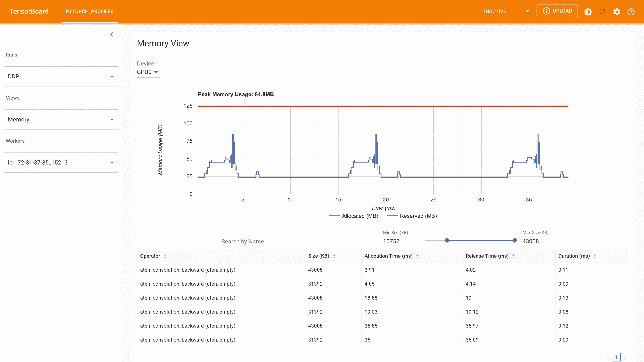
Task: Click the Size KB column sort arrow
Action: [334, 256]
